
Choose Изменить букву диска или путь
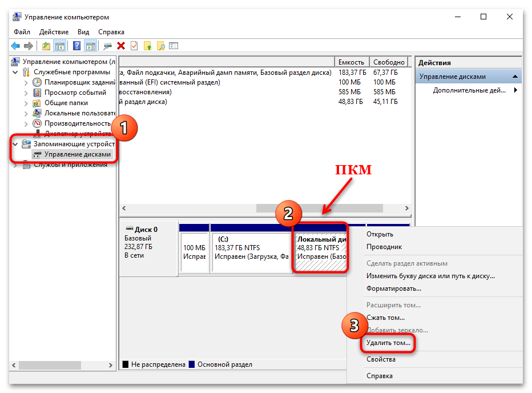tap(430, 276)
